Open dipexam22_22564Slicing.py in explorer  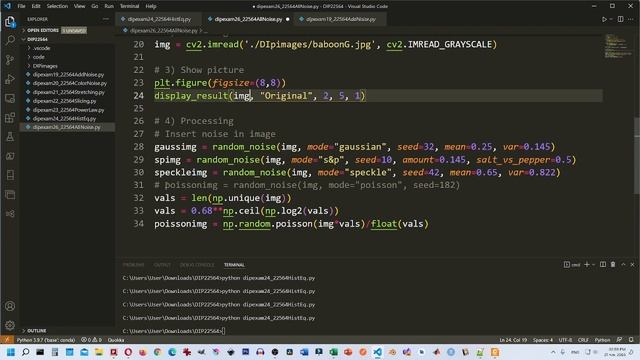pos(64,101)
